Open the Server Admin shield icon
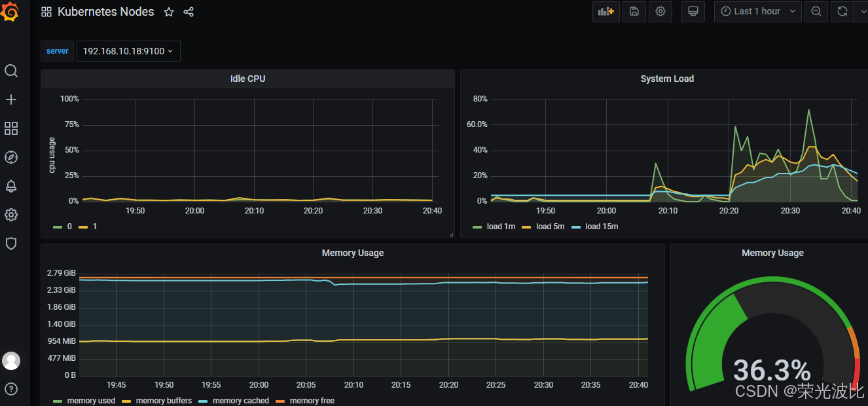 [11, 244]
